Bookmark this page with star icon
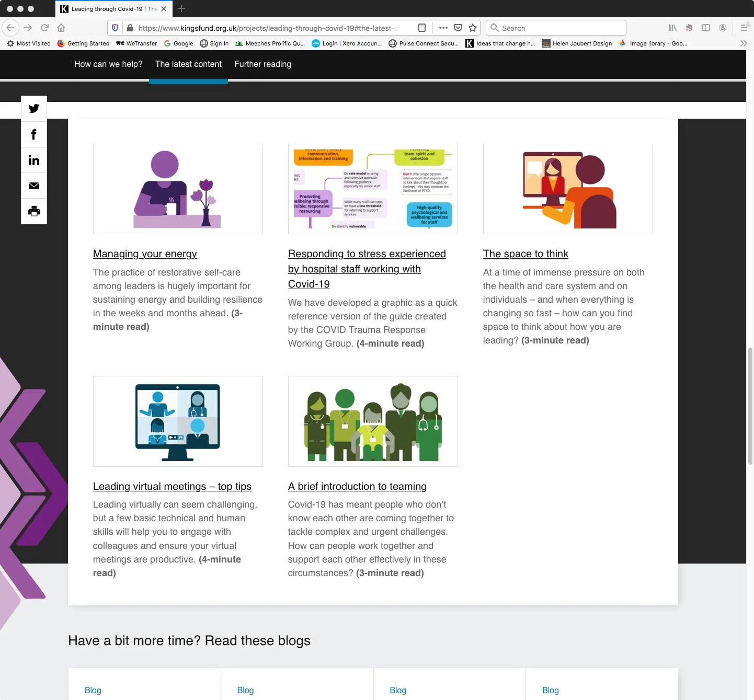 click(x=473, y=28)
